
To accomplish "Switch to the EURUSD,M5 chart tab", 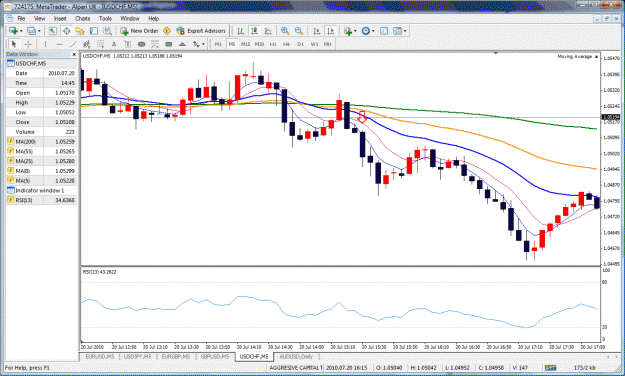I will point(100,356).
